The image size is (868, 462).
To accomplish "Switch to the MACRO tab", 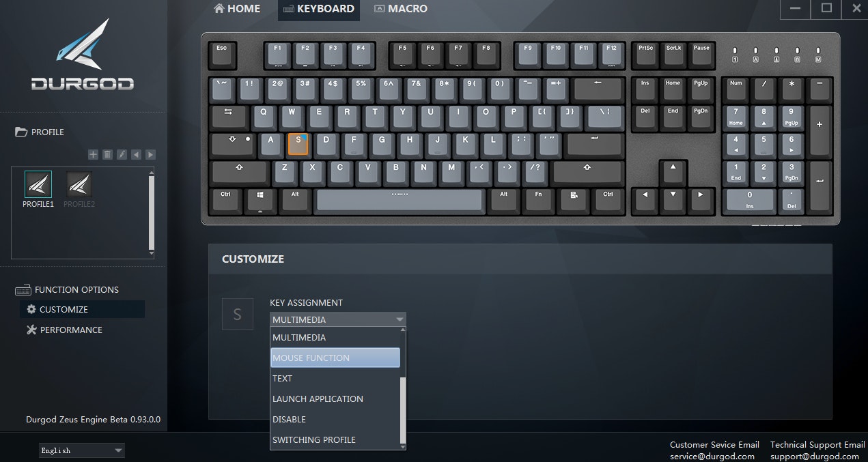I will 401,9.
